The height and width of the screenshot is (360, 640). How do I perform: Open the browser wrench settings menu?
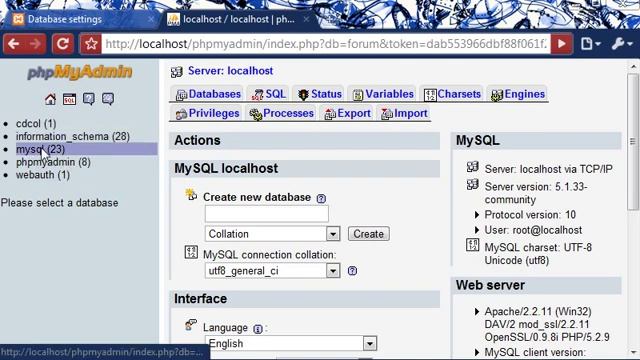621,44
